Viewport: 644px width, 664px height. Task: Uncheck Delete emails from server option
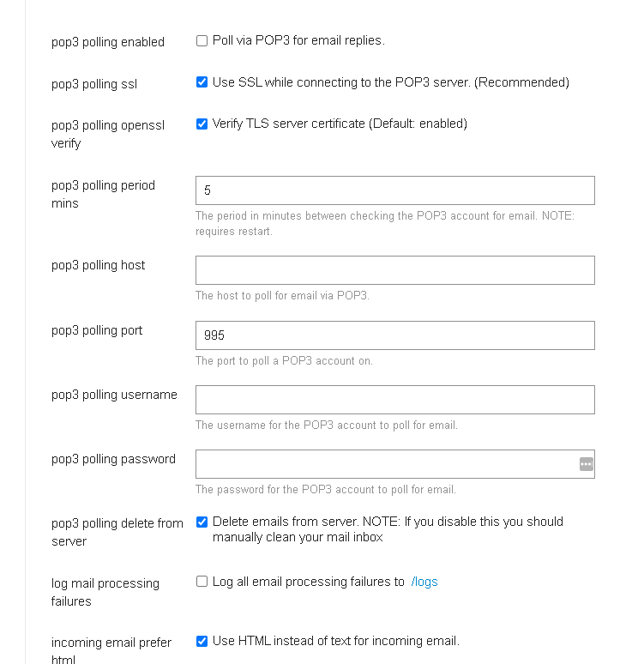click(x=202, y=522)
